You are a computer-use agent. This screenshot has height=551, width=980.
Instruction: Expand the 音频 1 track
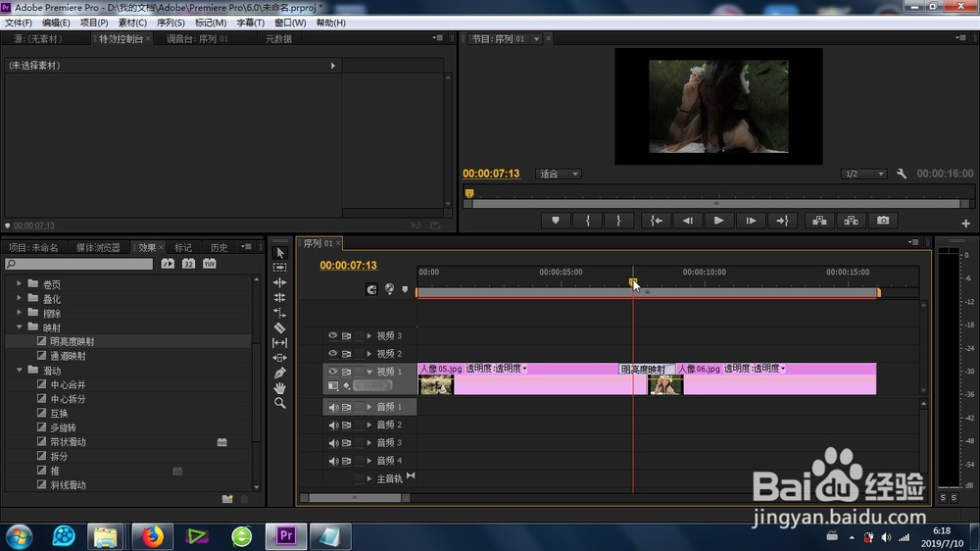pos(369,407)
